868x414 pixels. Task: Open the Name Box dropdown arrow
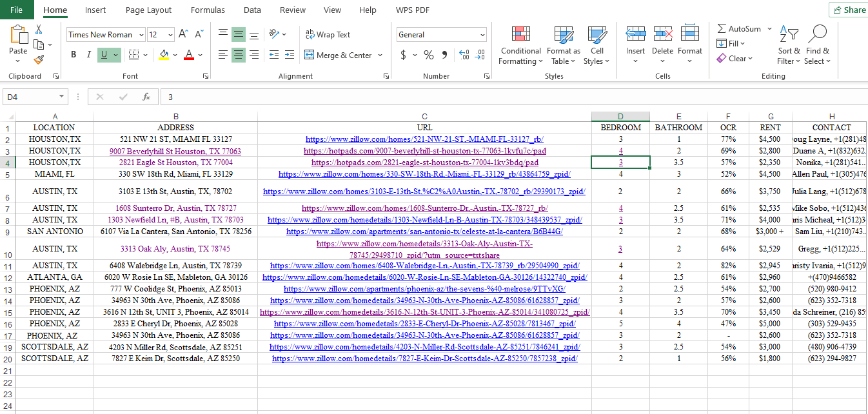pyautogui.click(x=62, y=97)
